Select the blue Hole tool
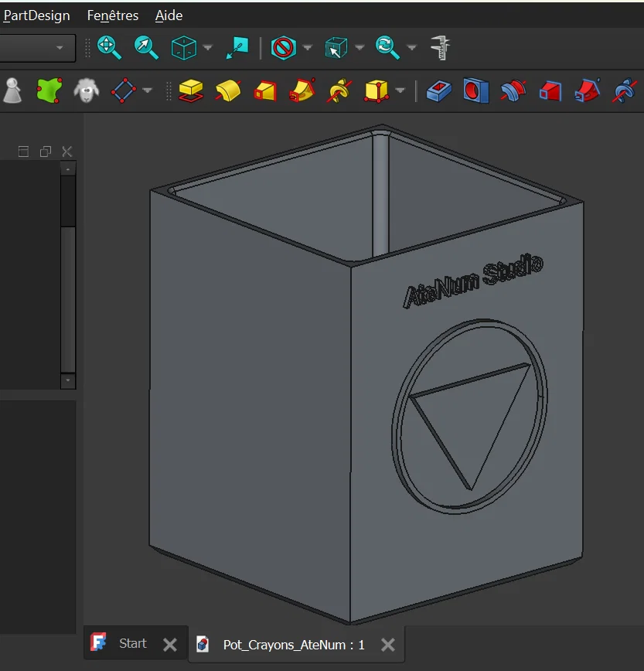Viewport: 644px width, 671px height. [475, 90]
